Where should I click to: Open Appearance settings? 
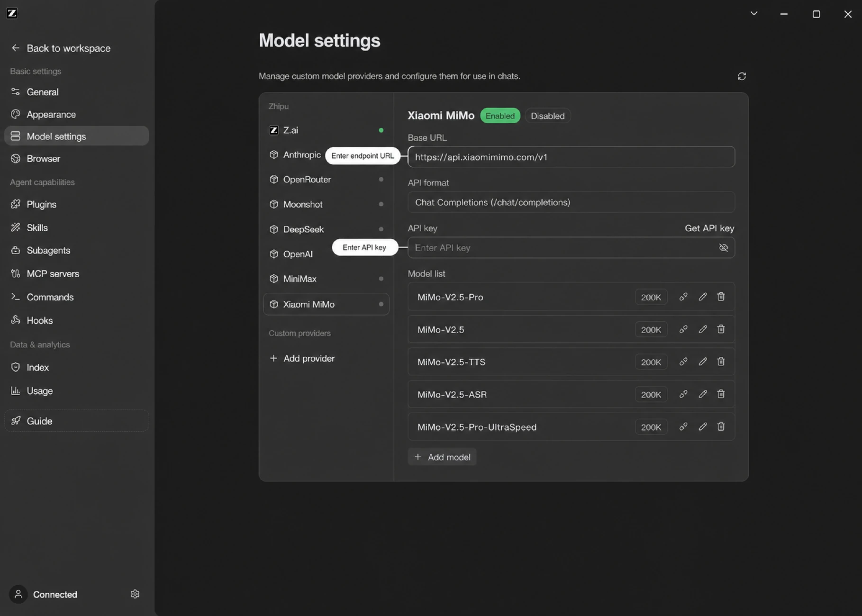click(77, 114)
